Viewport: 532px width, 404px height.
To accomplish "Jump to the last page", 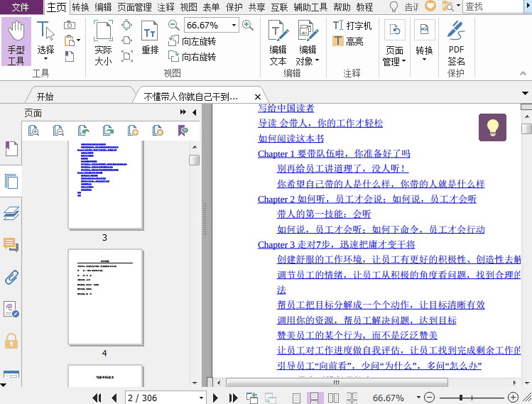I will coord(233,398).
